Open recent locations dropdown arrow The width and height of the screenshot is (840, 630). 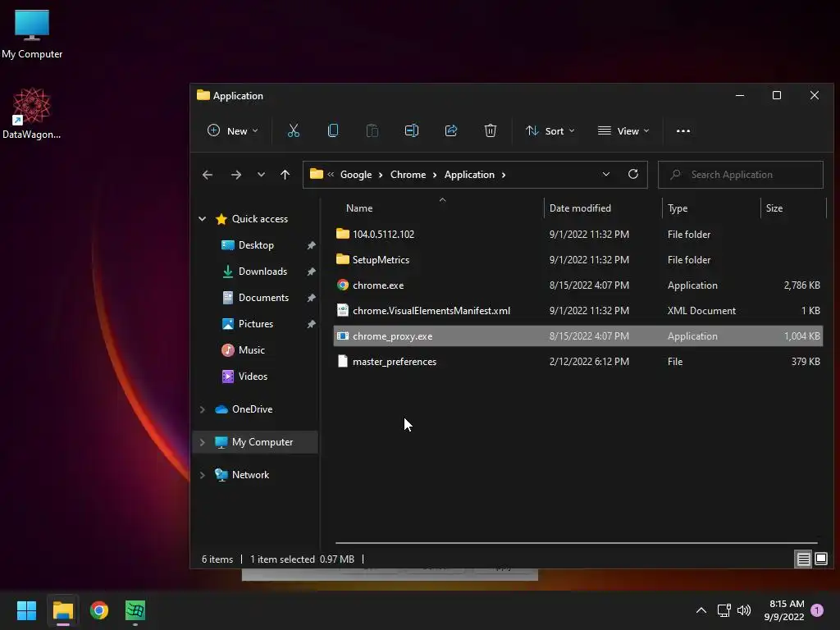(x=261, y=175)
